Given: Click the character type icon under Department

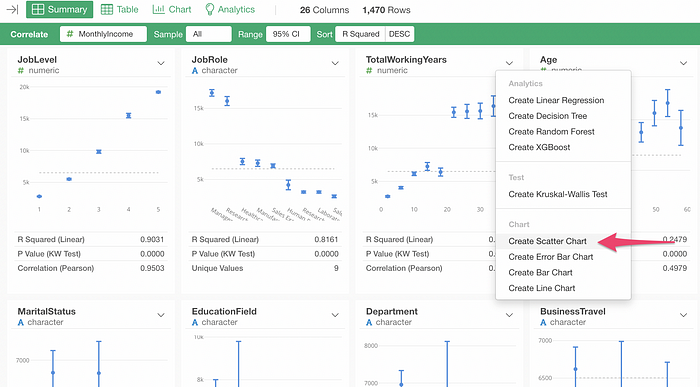Looking at the screenshot, I should coord(369,322).
